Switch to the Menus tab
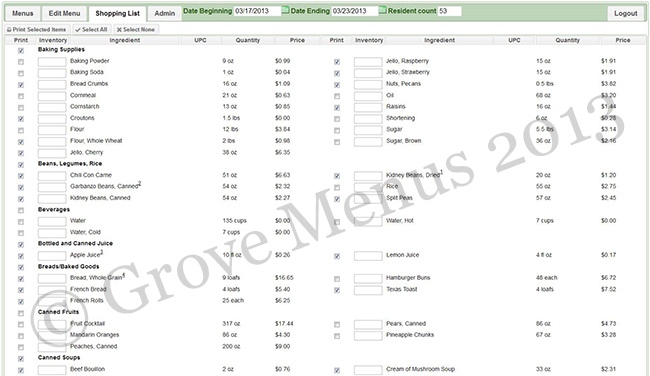This screenshot has height=376, width=650. point(22,13)
